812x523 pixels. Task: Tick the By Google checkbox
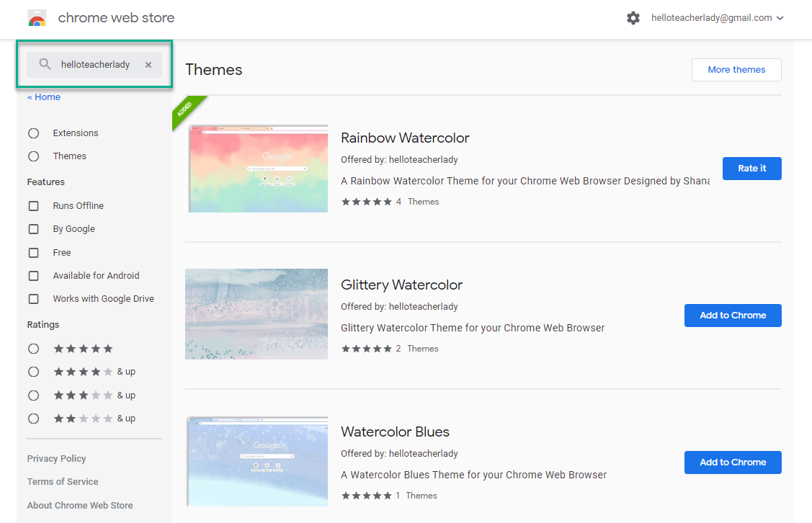(34, 229)
